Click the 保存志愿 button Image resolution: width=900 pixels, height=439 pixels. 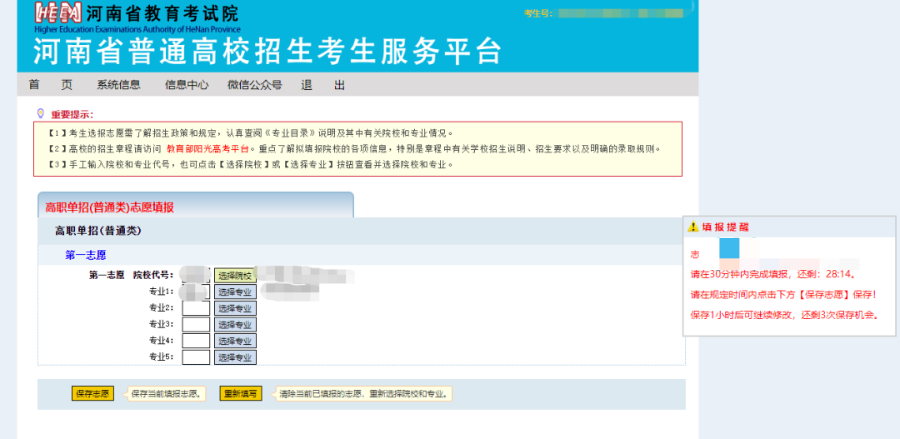tap(92, 394)
